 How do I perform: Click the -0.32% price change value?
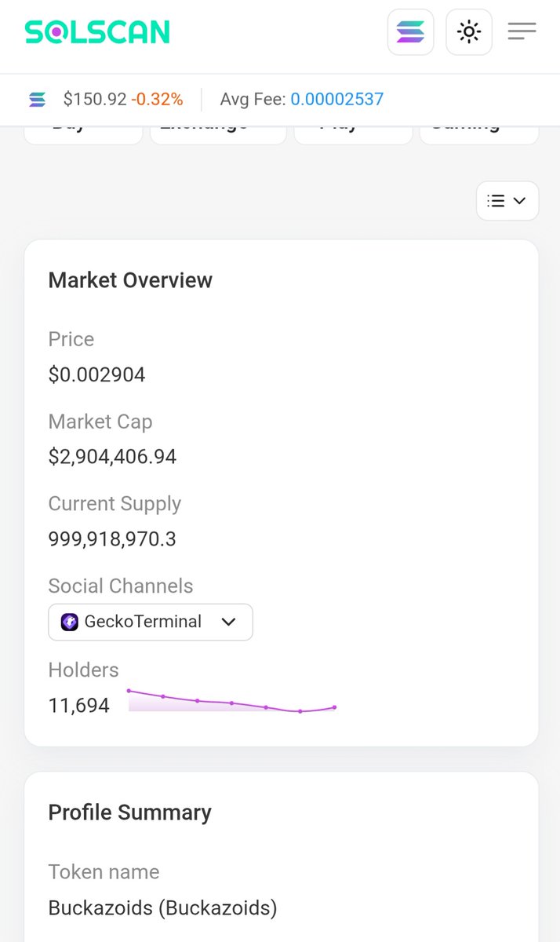pyautogui.click(x=157, y=100)
